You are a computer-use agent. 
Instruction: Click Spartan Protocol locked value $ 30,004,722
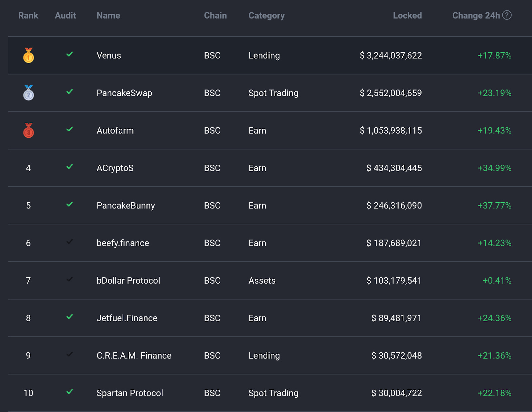point(396,393)
